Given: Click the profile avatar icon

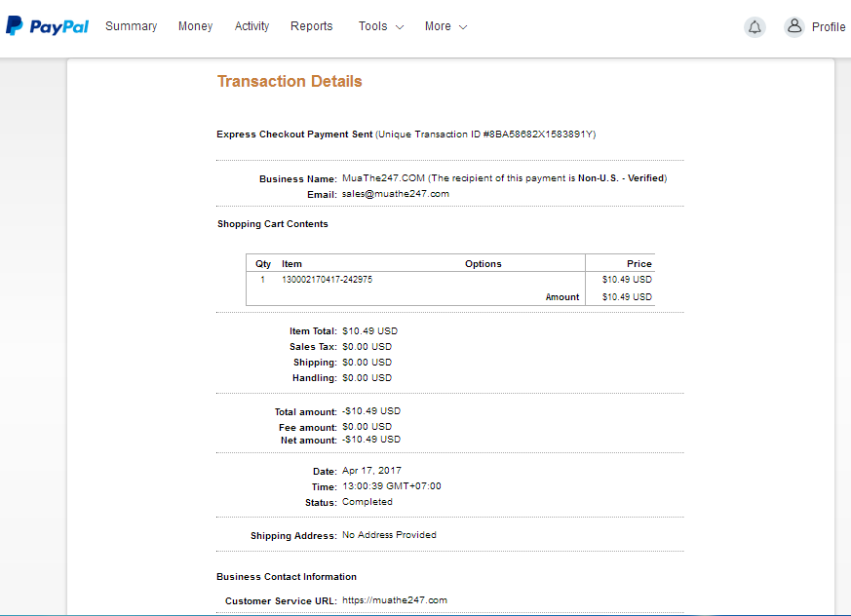Looking at the screenshot, I should pos(794,26).
